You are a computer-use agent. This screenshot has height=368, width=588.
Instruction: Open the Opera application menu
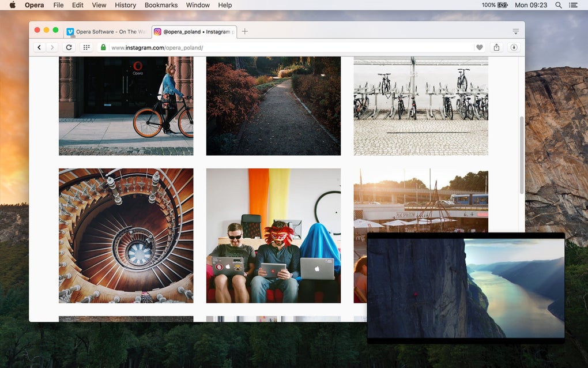(34, 5)
